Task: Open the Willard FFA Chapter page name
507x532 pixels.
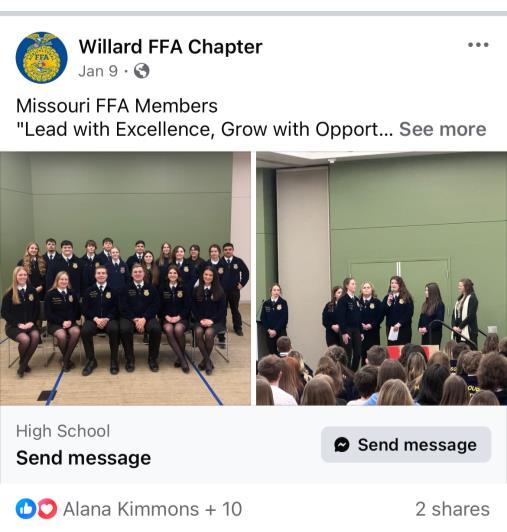Action: click(x=170, y=46)
